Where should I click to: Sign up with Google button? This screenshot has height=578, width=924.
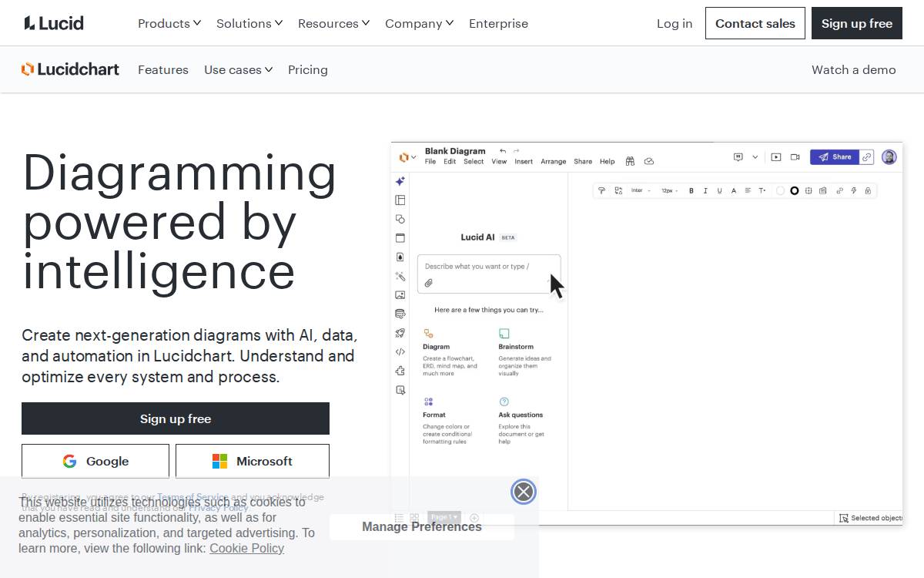95,461
